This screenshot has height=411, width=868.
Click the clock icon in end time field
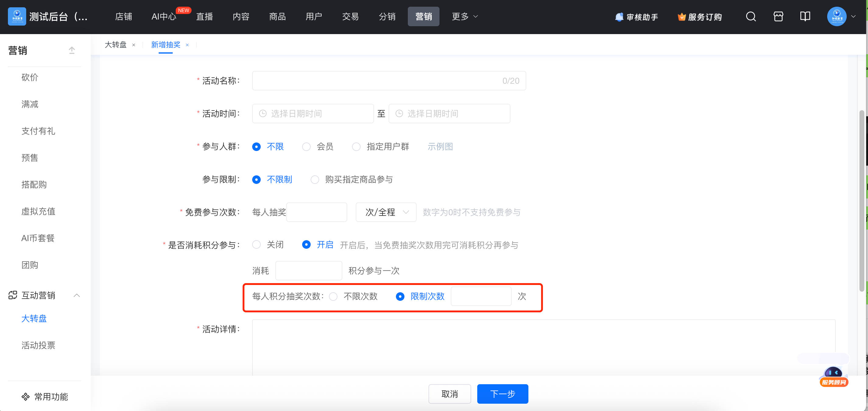tap(399, 114)
